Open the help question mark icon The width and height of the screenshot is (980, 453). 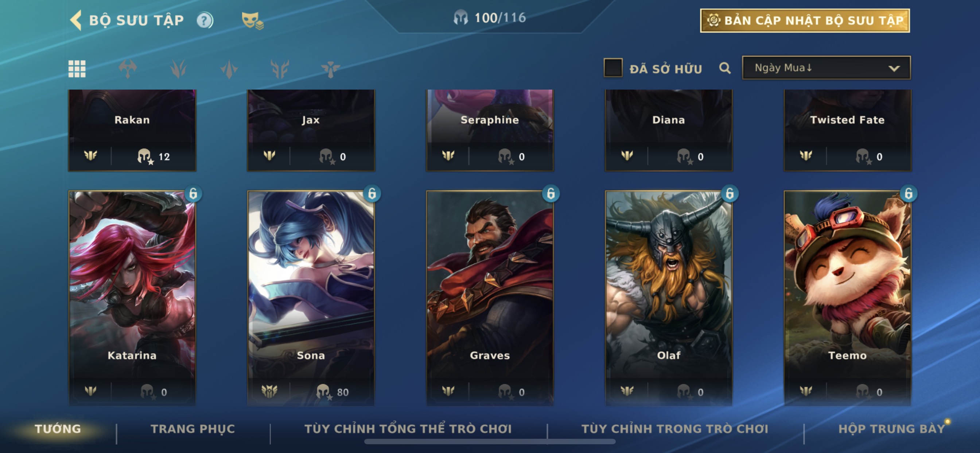[x=205, y=20]
